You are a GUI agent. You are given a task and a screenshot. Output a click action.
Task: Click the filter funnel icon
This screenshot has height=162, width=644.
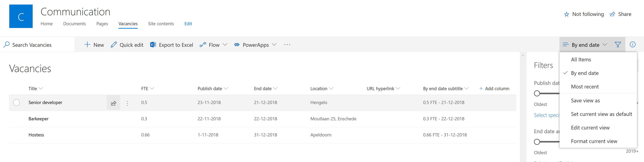click(618, 45)
